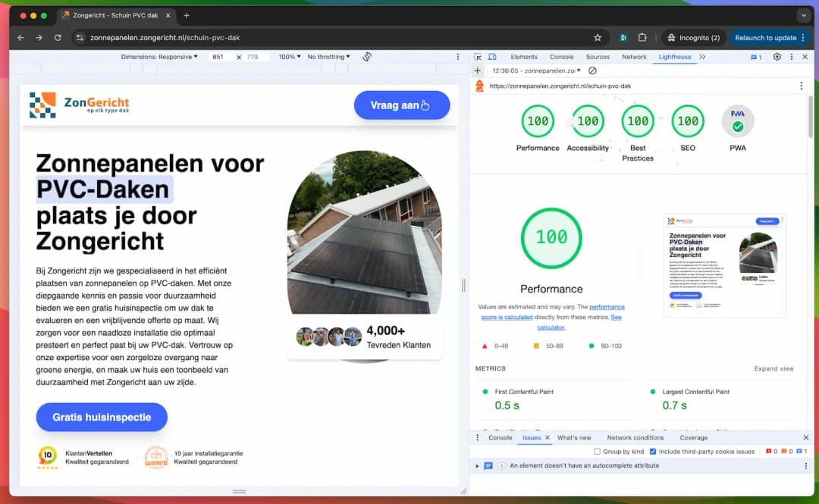Screen dimensions: 819x504
Task: Click the viewport width input field
Action: pyautogui.click(x=220, y=57)
